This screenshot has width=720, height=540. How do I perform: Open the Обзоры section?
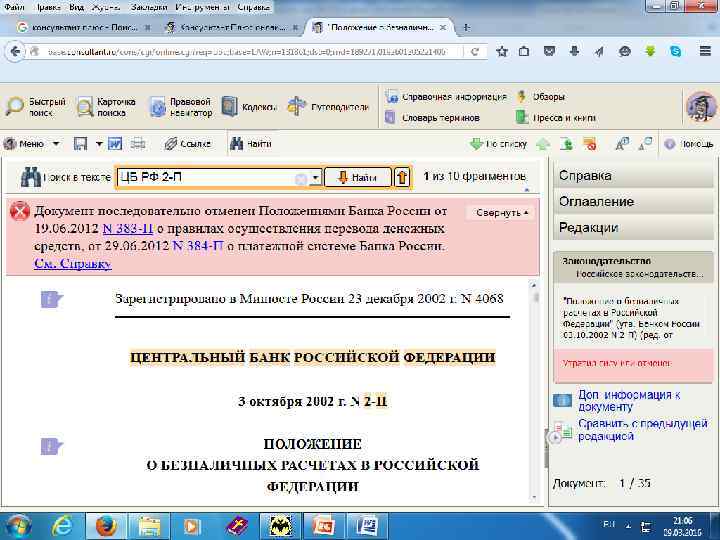tap(541, 97)
